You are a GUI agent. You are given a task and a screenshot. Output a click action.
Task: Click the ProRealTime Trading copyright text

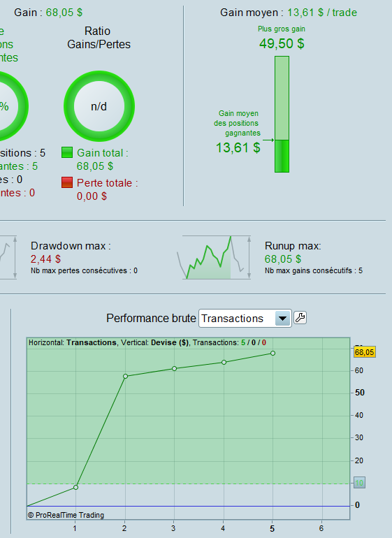tap(66, 515)
